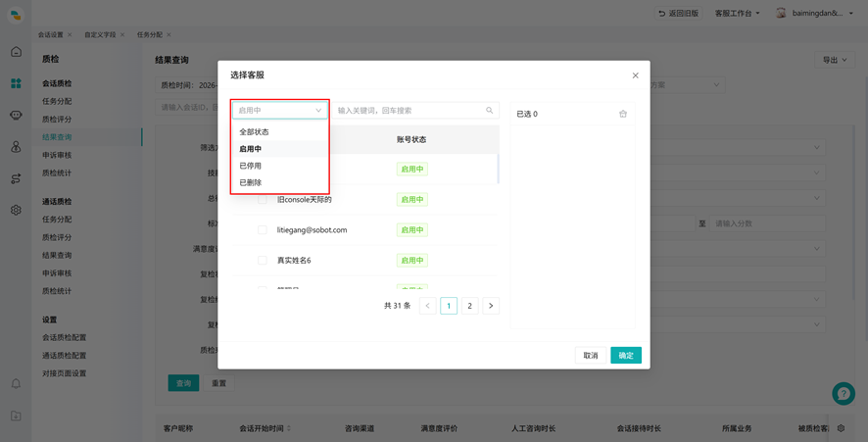This screenshot has height=442, width=868.
Task: Open the 客服工作台 dropdown
Action: click(738, 13)
